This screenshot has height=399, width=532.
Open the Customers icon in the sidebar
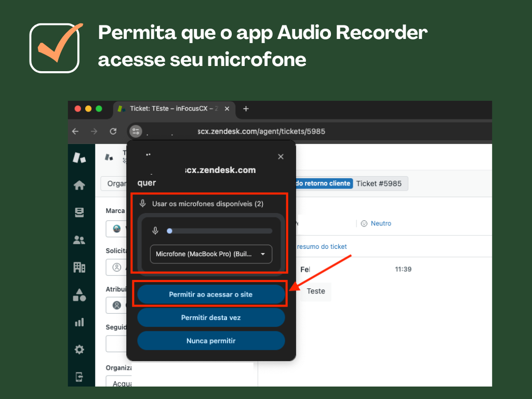(80, 240)
